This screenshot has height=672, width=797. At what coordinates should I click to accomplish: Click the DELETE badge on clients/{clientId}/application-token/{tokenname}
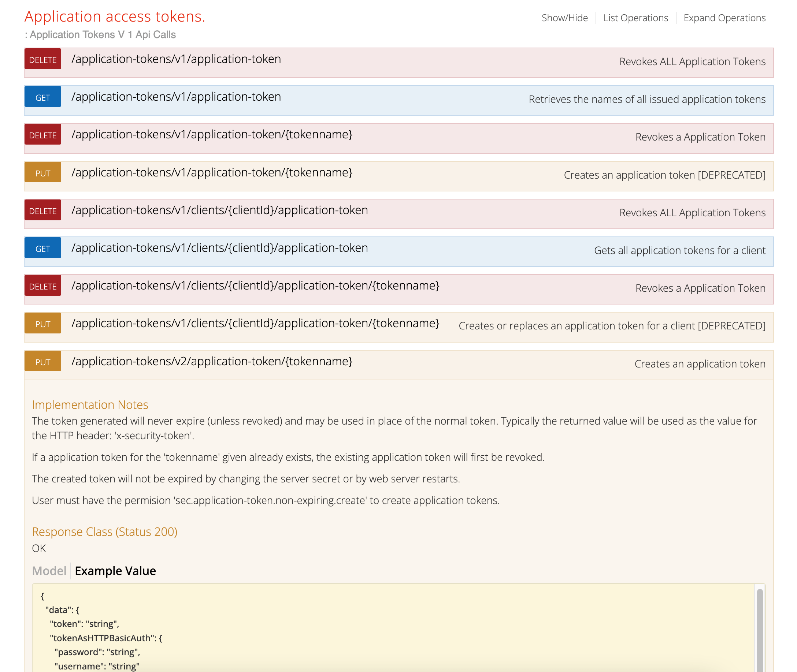pos(43,285)
